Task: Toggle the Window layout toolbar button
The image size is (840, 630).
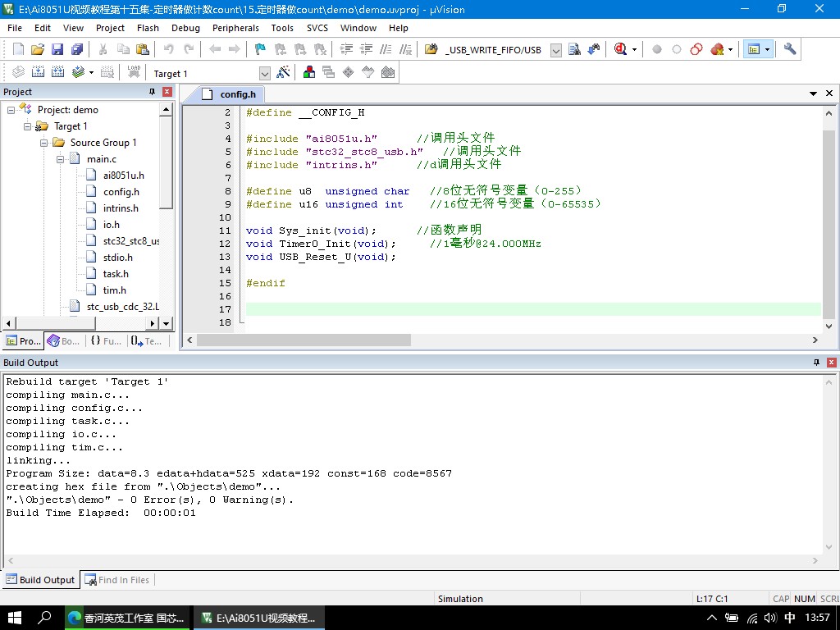Action: (755, 49)
